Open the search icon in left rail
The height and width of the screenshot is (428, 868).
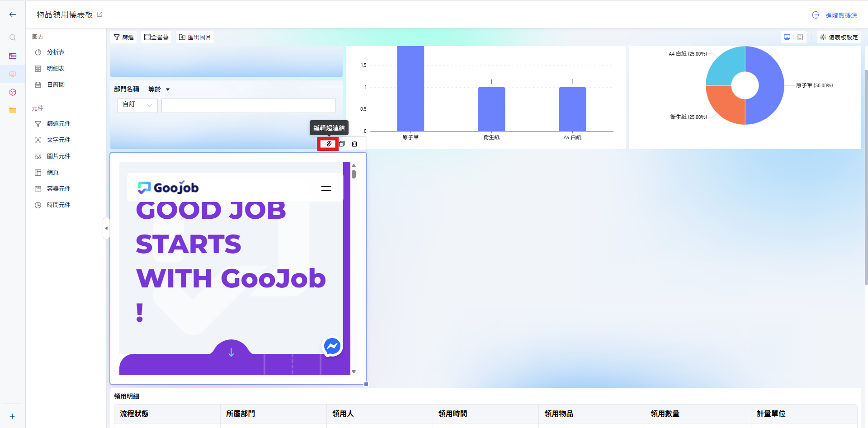13,38
